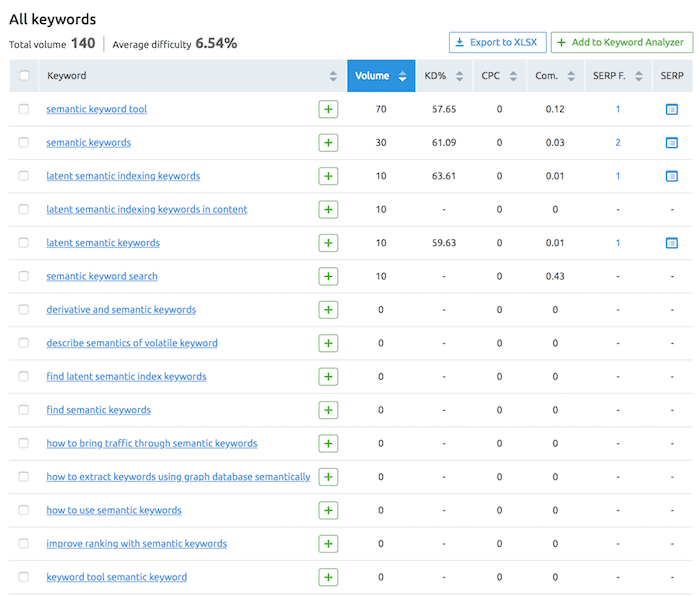Screen dimensions: 700x596
Task: Click SERP features count for 'semantic keywords'
Action: pos(618,143)
